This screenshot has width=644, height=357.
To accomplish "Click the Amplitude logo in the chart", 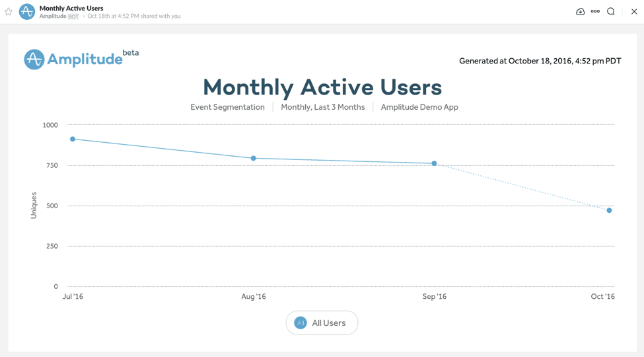I will (73, 59).
